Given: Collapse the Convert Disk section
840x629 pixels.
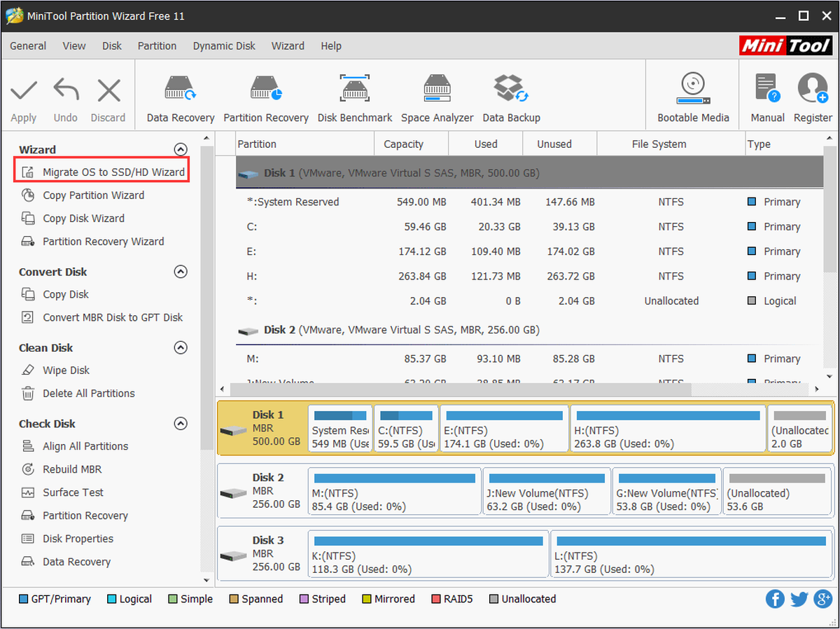Looking at the screenshot, I should click(x=181, y=272).
